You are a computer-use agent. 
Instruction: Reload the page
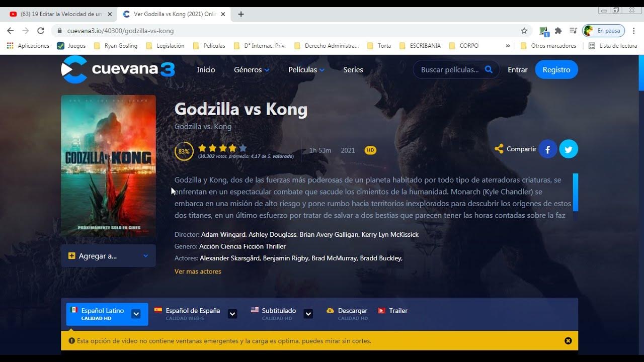[41, 31]
